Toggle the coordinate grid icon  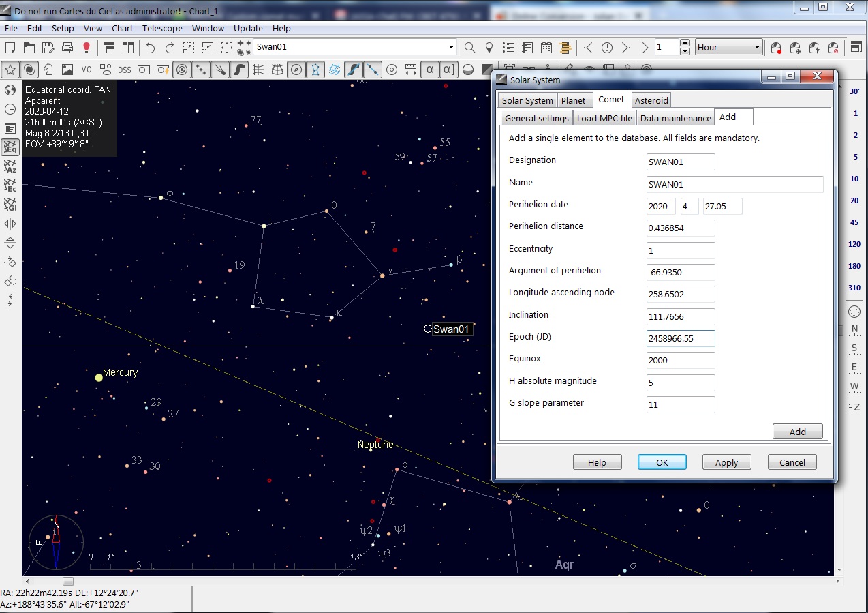point(258,70)
